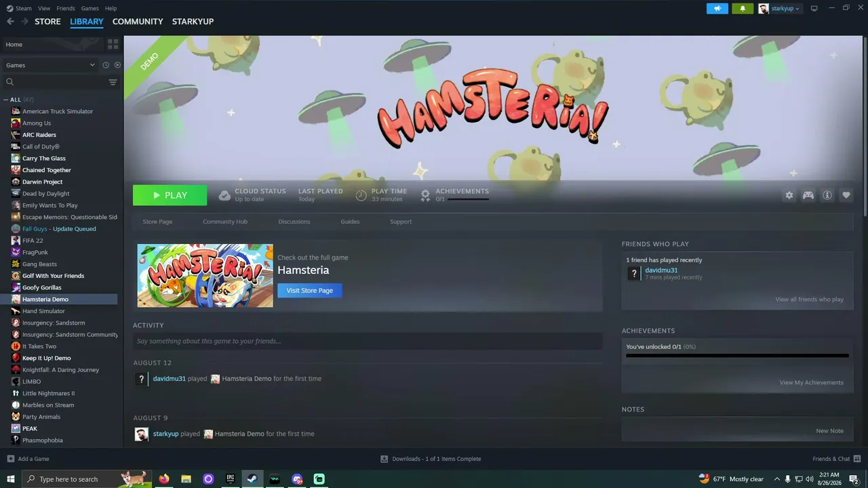Open davidmu31 friend profile link
The width and height of the screenshot is (868, 488).
click(x=661, y=270)
